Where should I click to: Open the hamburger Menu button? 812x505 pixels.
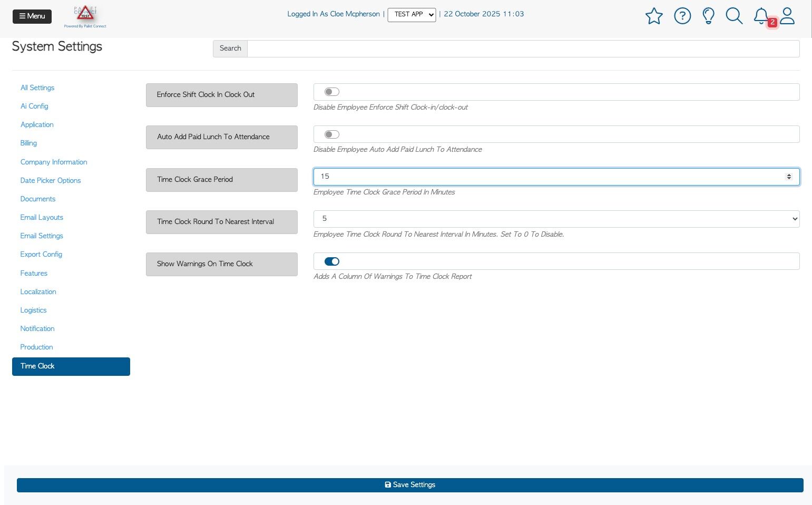pyautogui.click(x=32, y=16)
